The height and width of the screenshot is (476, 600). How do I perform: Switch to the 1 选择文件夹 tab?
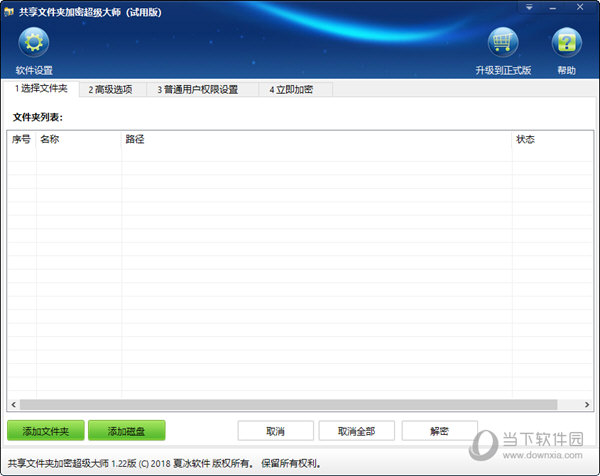coord(41,89)
